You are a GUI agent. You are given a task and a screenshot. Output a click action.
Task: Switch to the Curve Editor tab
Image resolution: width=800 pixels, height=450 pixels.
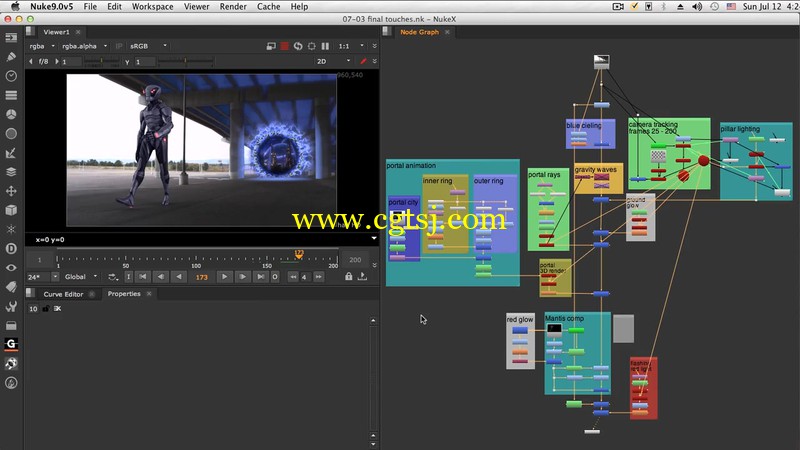[63, 294]
